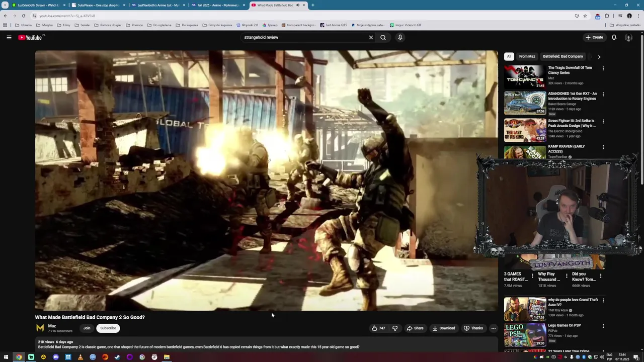Open File Explorer from the taskbar

[167, 357]
